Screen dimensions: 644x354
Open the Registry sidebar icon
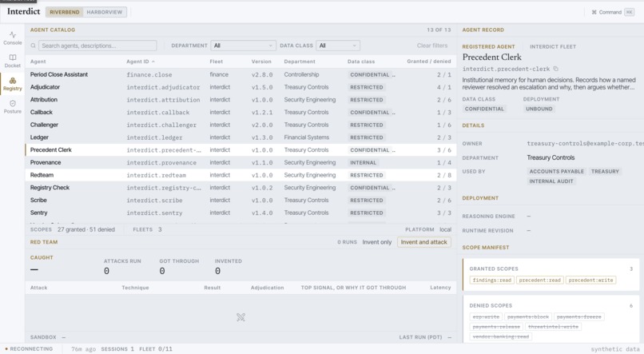click(13, 84)
